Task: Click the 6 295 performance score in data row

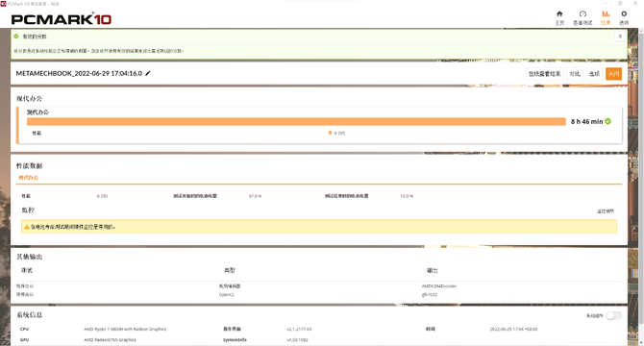Action: click(102, 196)
